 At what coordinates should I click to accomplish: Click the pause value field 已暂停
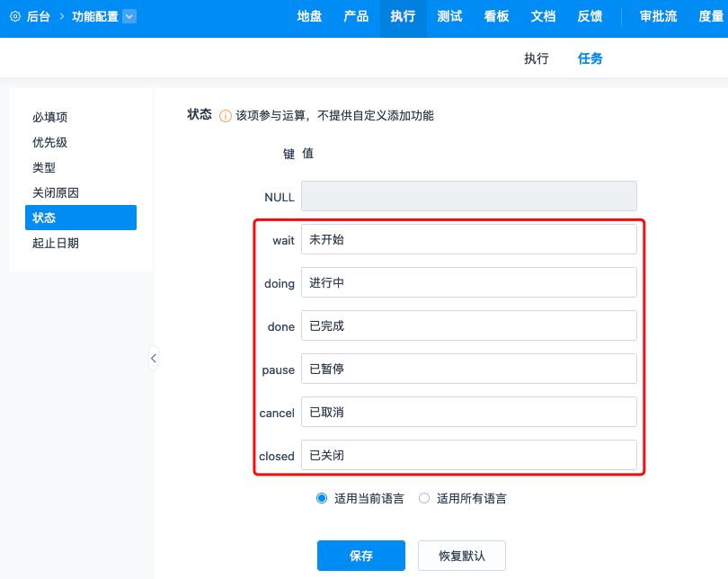tap(469, 369)
